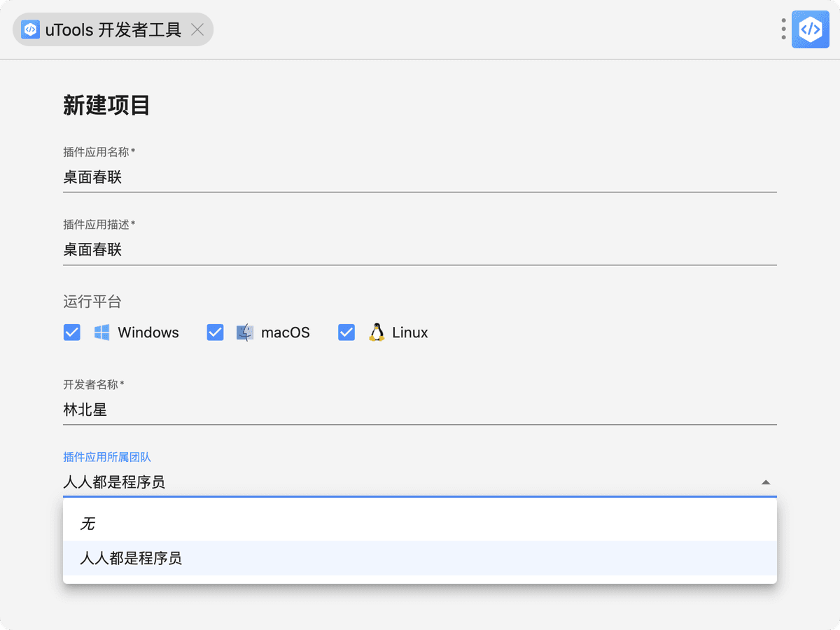The image size is (840, 630).
Task: Uncheck the Windows platform checkbox
Action: pyautogui.click(x=72, y=332)
